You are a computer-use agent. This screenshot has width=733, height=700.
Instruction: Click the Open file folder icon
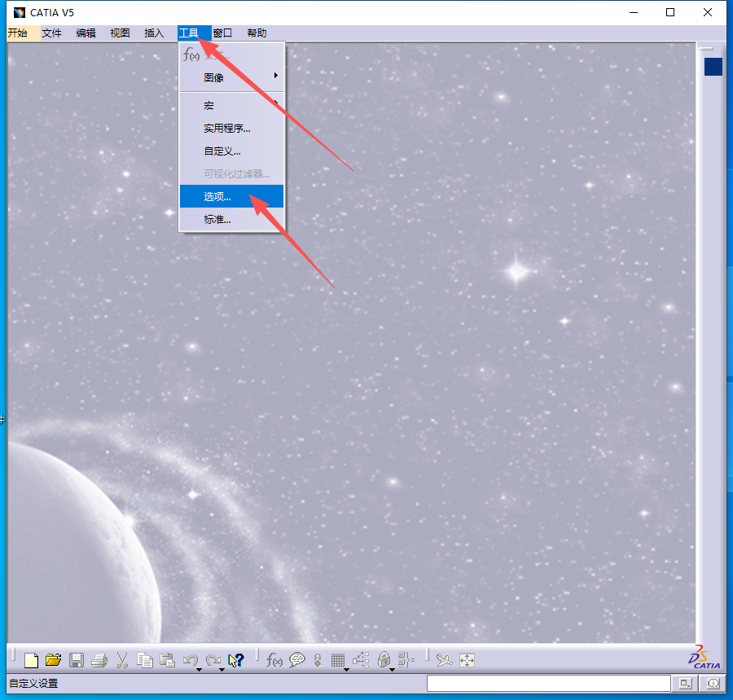pos(54,660)
